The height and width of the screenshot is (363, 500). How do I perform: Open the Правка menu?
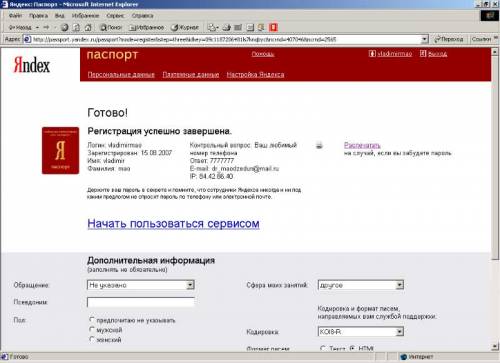38,16
